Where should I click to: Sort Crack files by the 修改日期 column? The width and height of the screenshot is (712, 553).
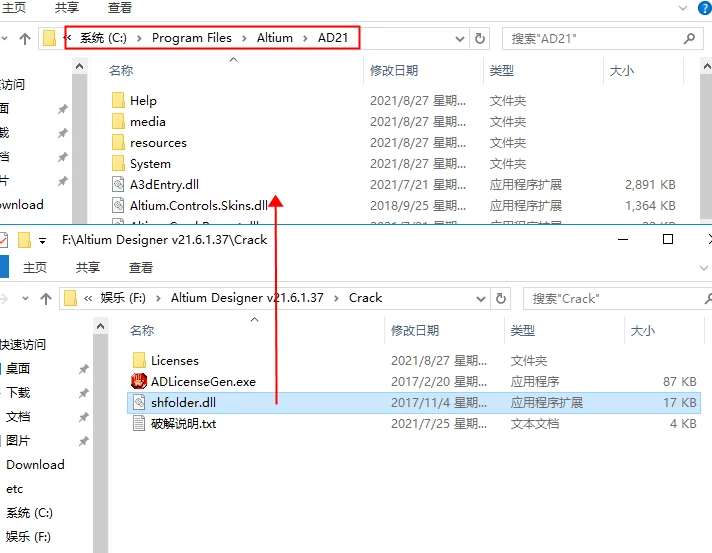pyautogui.click(x=415, y=330)
